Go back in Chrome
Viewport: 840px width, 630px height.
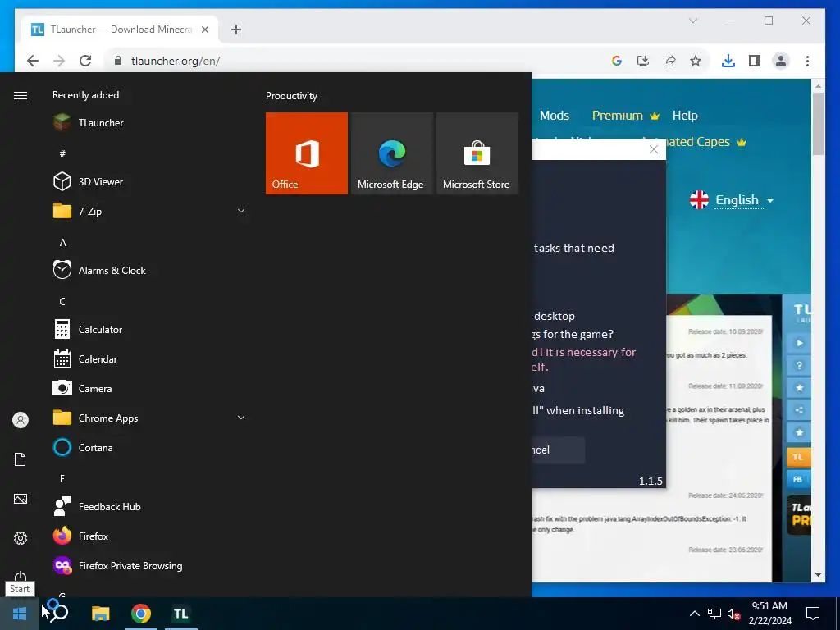pos(33,61)
